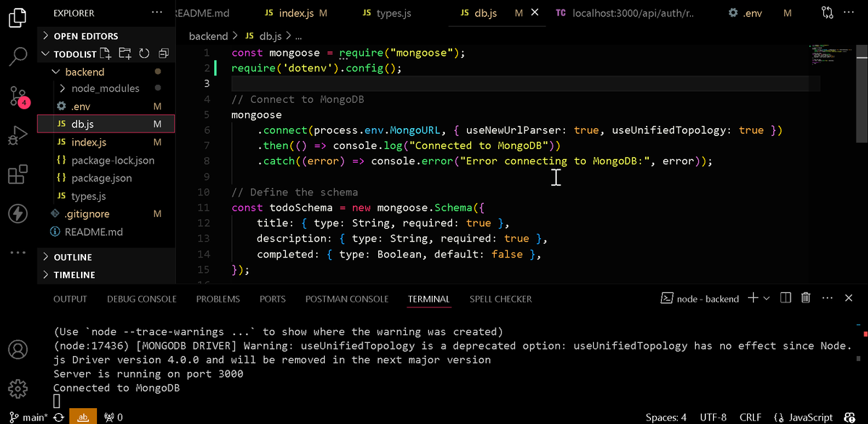This screenshot has height=424, width=868.
Task: Open package.json in the explorer
Action: [106, 178]
